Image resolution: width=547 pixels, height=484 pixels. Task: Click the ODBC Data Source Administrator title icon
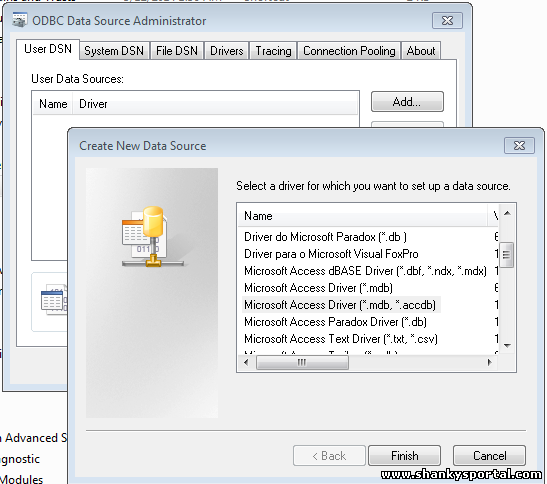click(x=20, y=20)
